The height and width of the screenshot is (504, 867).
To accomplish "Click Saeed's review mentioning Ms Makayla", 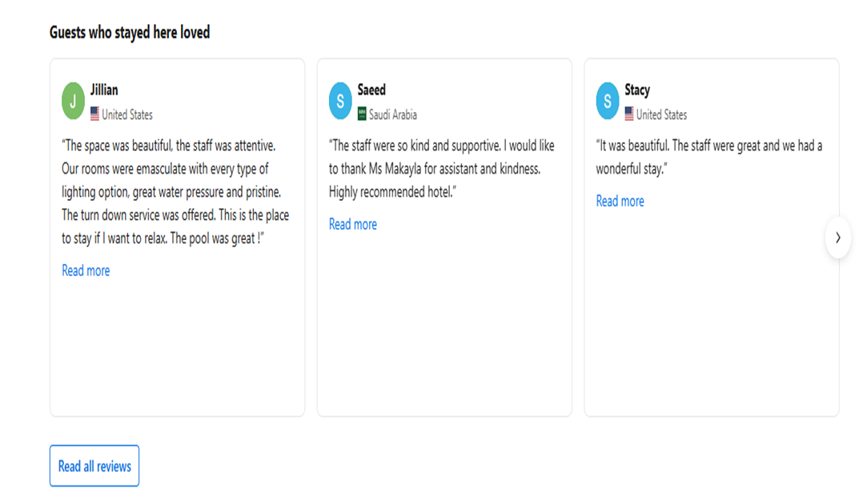I will point(441,169).
